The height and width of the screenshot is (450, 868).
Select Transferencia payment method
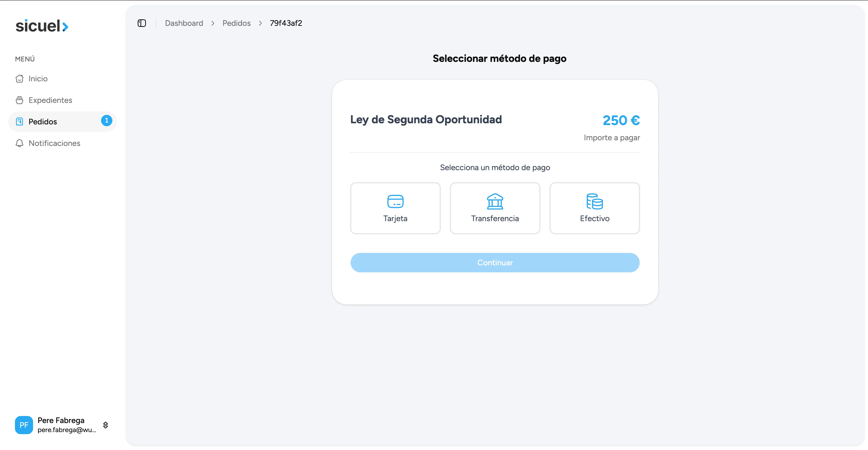(x=495, y=208)
